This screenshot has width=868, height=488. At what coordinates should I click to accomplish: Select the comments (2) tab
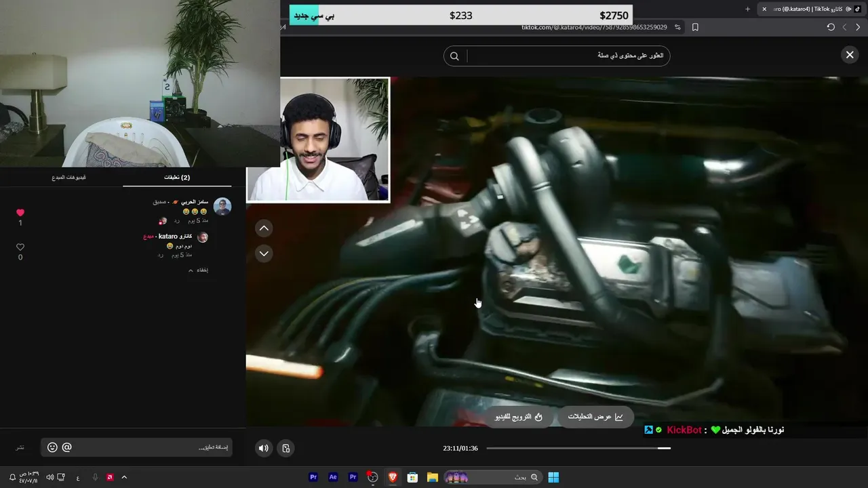tap(177, 178)
